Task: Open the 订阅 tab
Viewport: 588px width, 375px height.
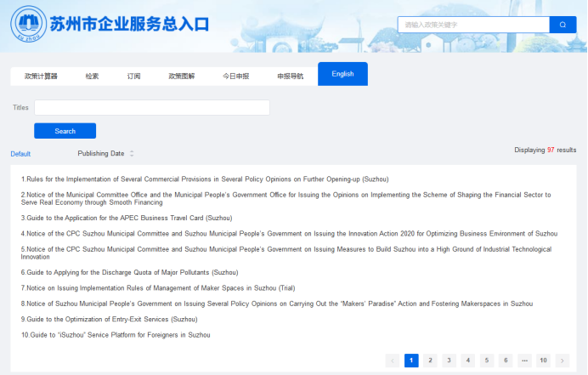Action: click(134, 77)
